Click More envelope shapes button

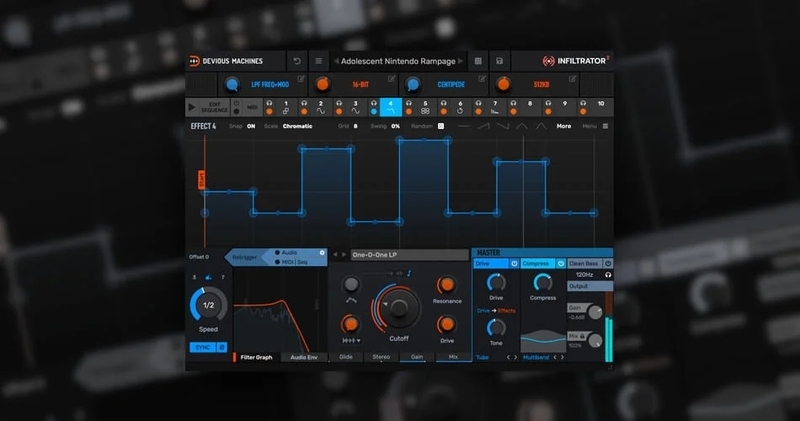click(564, 126)
